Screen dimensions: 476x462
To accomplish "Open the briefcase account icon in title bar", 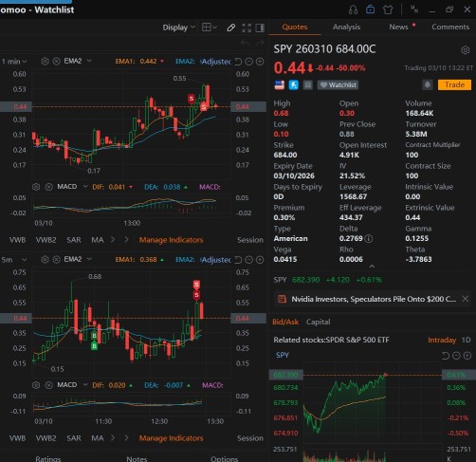I will coord(370,9).
